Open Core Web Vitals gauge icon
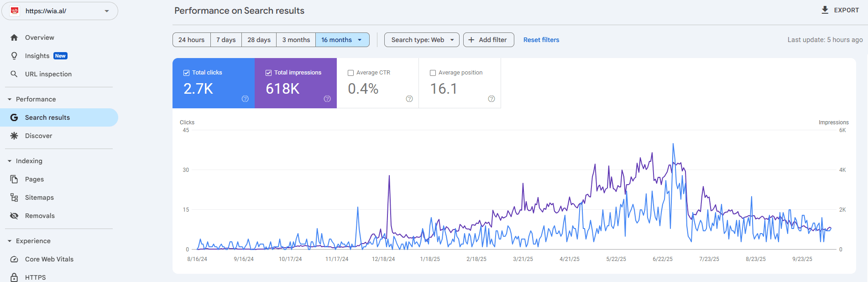868x282 pixels. [14, 259]
